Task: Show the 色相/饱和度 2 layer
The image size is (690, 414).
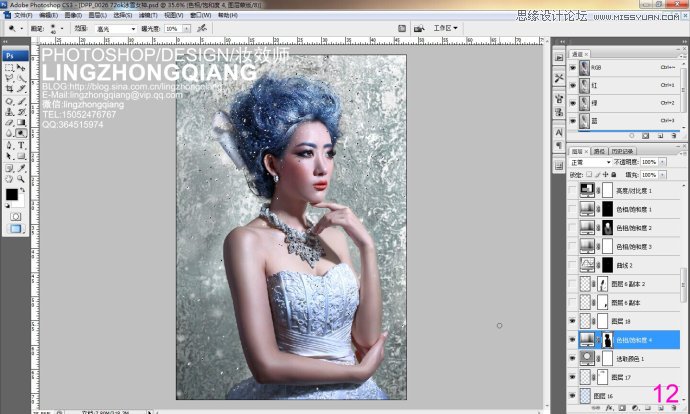Action: point(573,228)
